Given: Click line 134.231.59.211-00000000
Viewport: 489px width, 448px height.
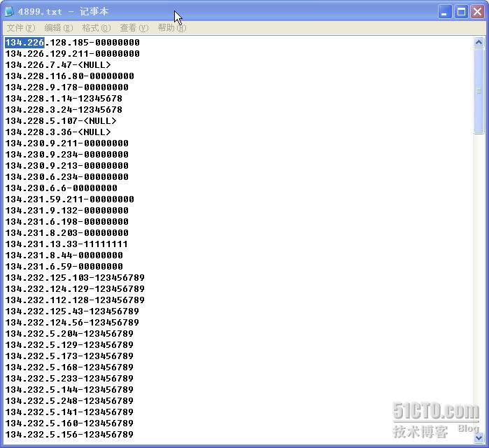Looking at the screenshot, I should pos(69,199).
